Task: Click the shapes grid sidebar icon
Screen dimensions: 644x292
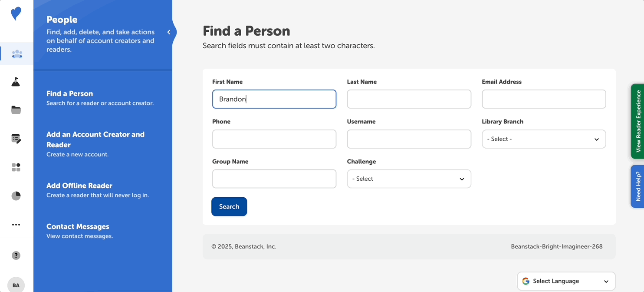Action: point(16,167)
